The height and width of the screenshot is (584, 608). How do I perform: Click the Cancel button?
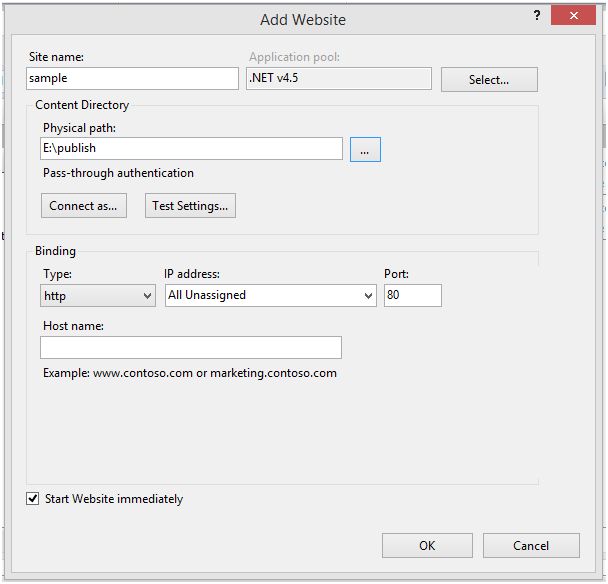531,545
